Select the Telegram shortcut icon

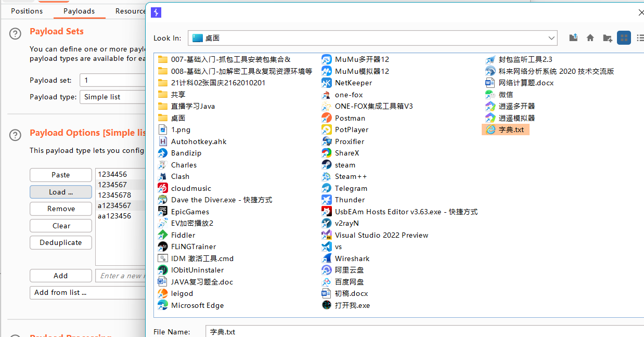click(x=327, y=188)
